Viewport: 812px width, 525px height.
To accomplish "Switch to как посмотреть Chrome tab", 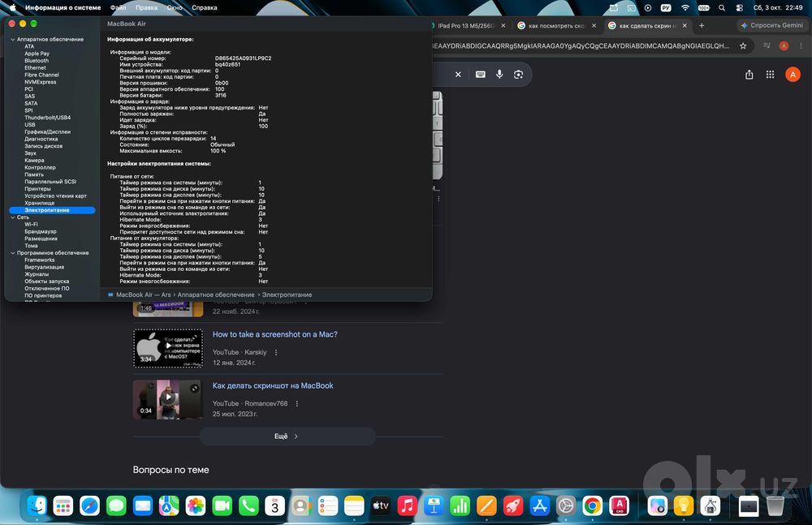I will 557,25.
